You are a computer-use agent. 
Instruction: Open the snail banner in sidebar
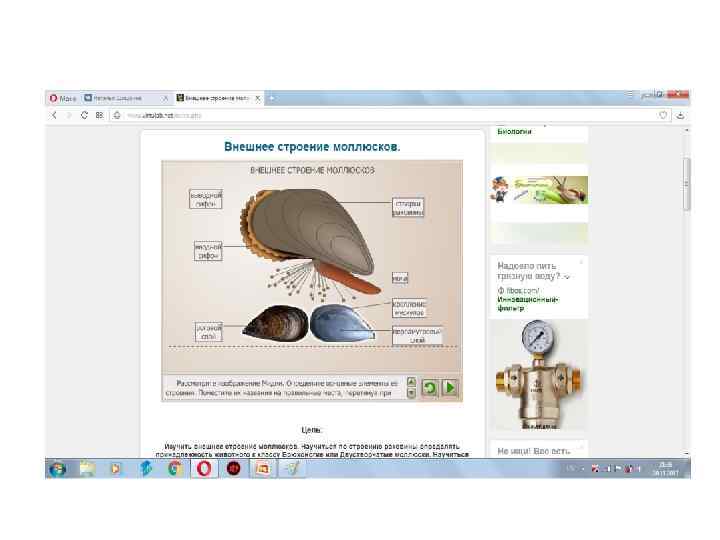click(539, 190)
